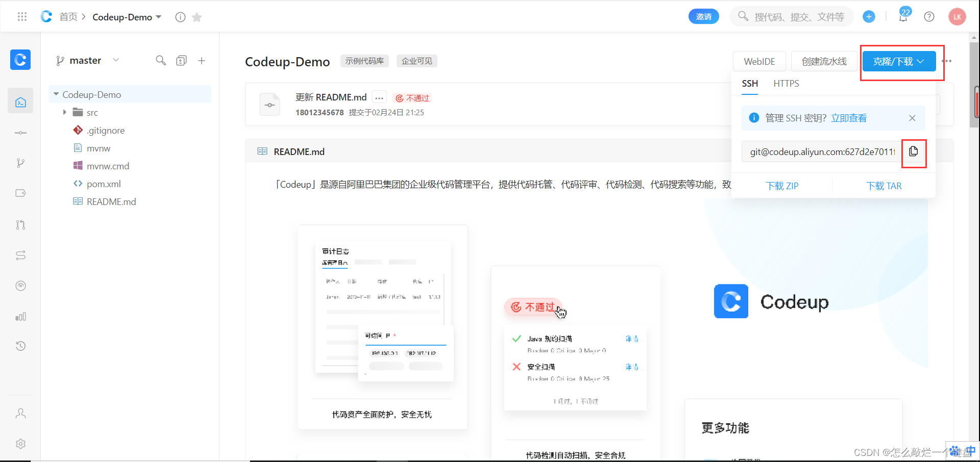
Task: Click the 企业可见 tag
Action: pos(416,61)
